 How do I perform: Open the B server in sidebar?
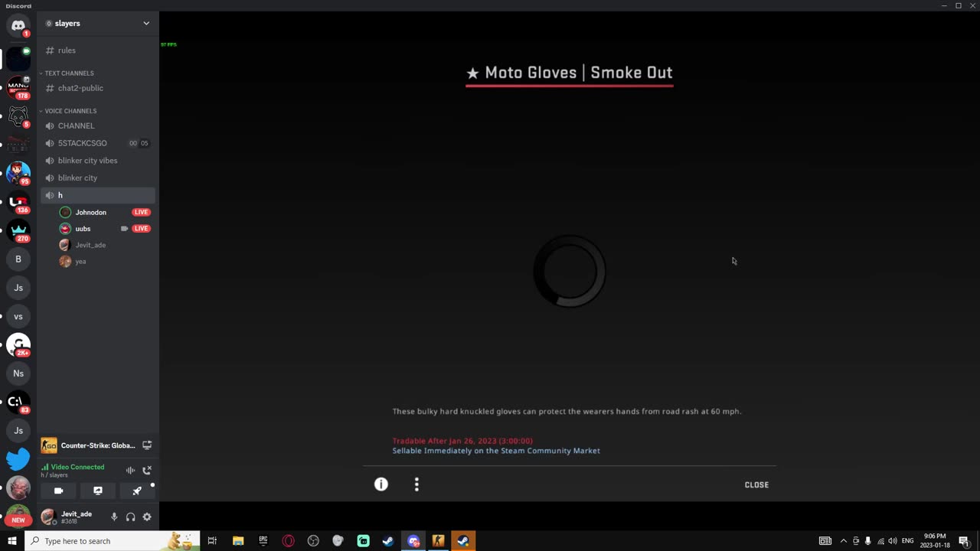[x=18, y=259]
